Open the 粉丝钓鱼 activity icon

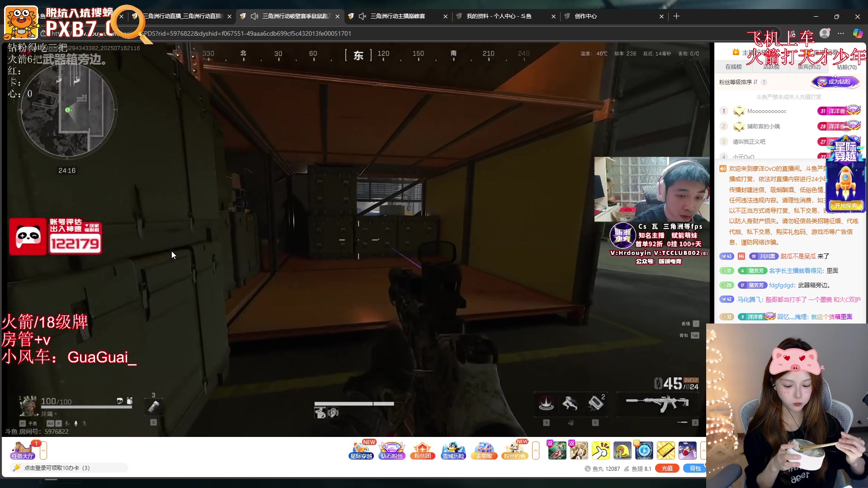coord(514,450)
